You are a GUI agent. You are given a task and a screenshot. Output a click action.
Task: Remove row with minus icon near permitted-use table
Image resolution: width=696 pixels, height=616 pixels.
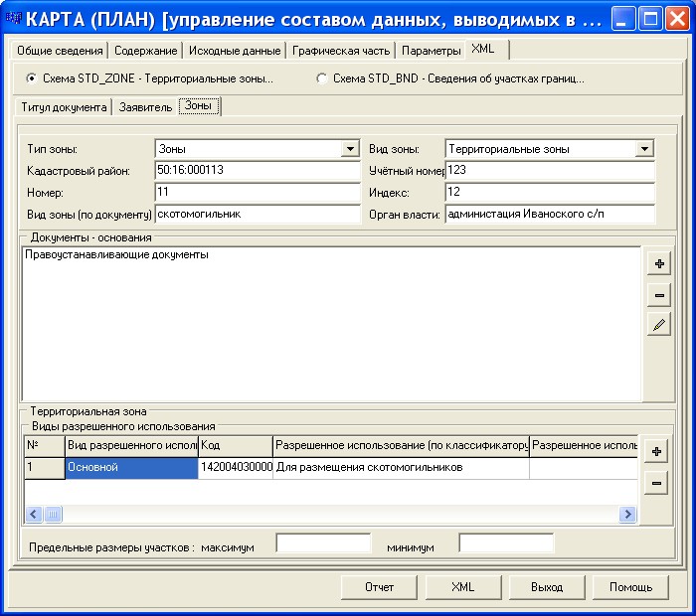tap(656, 484)
